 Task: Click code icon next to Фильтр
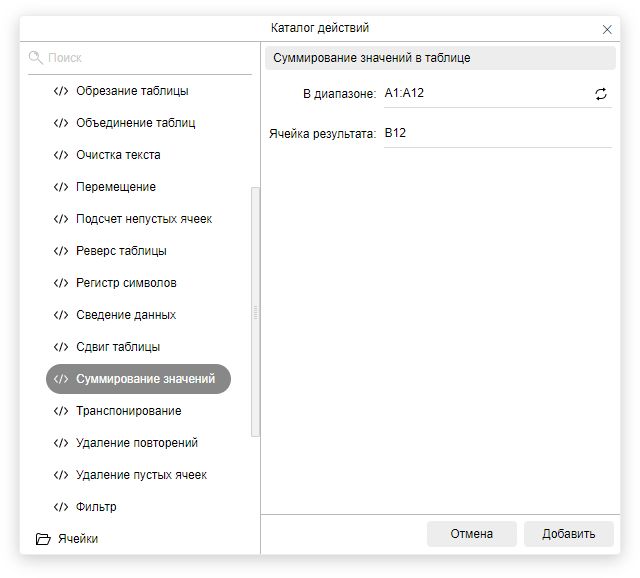click(x=61, y=507)
